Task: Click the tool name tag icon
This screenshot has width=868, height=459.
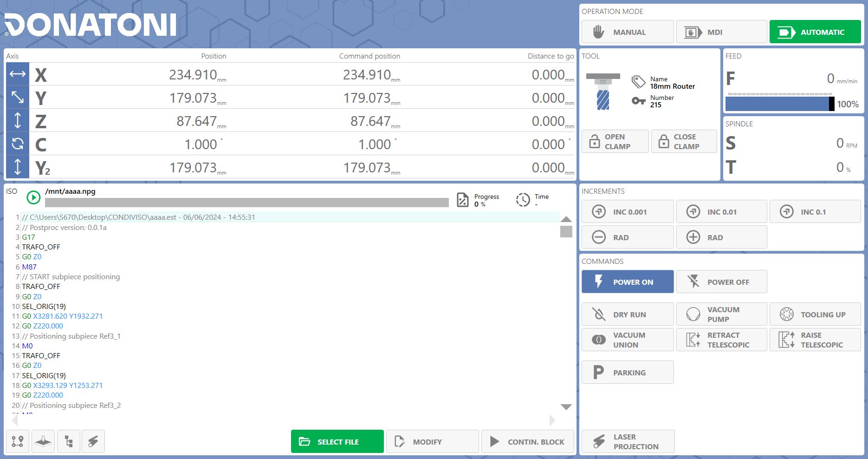Action: 639,82
